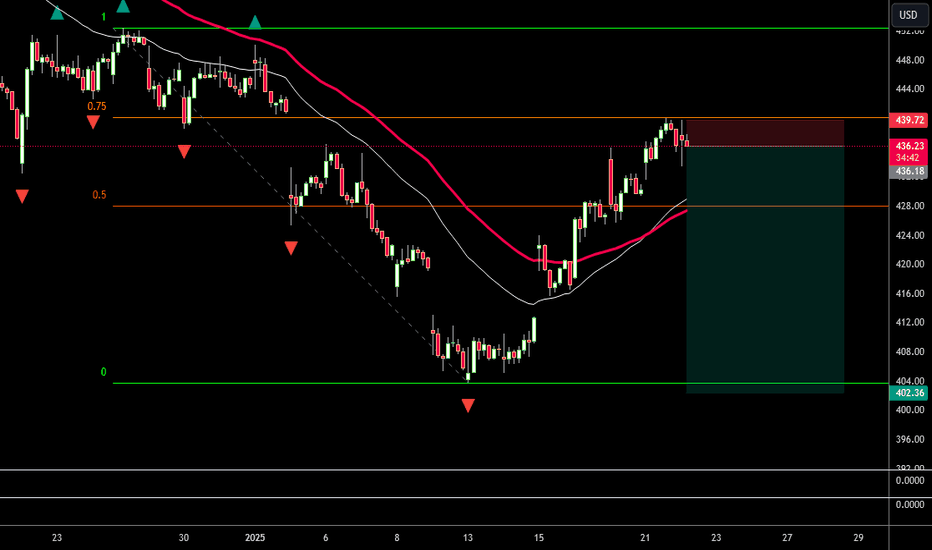Click the 444.00 price axis label
The width and height of the screenshot is (932, 550).
[x=910, y=89]
